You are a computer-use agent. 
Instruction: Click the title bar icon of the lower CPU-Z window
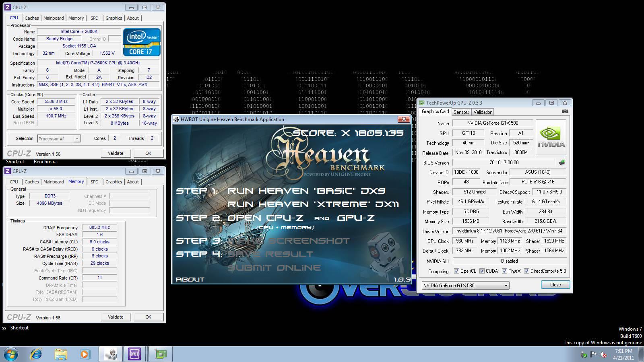point(8,171)
